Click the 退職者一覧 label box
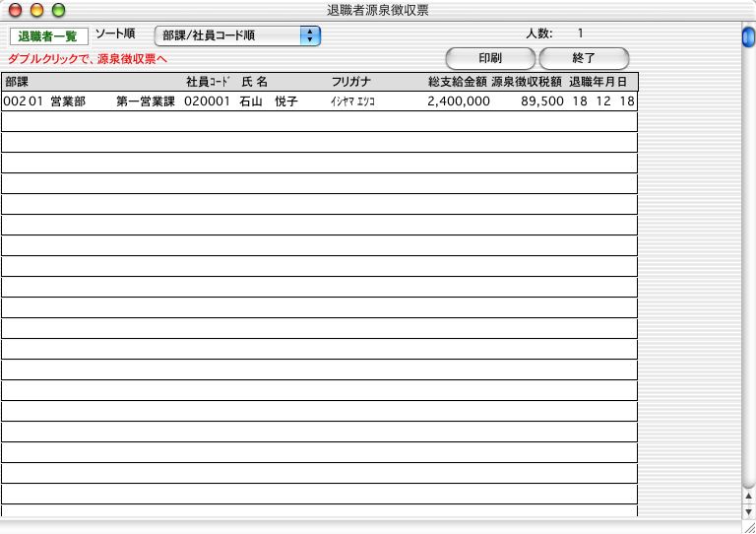Viewport: 756px width, 534px height. click(x=48, y=35)
